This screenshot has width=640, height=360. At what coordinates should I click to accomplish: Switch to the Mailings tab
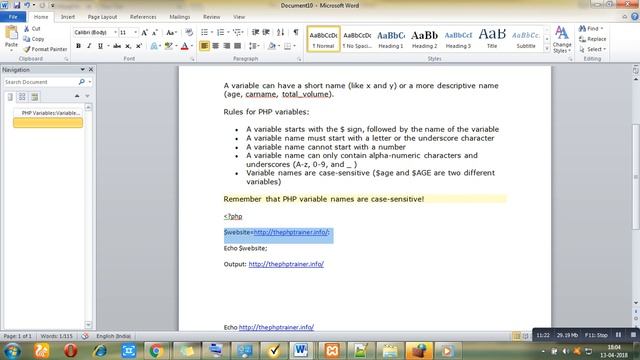(x=180, y=17)
